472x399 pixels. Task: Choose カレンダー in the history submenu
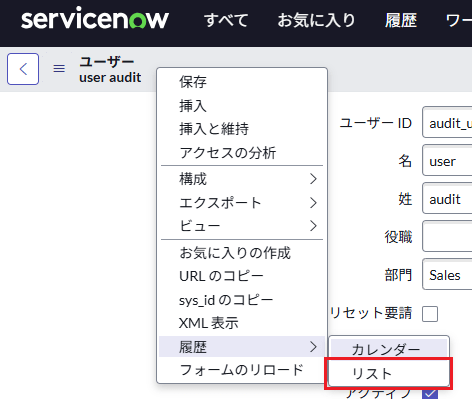point(389,349)
